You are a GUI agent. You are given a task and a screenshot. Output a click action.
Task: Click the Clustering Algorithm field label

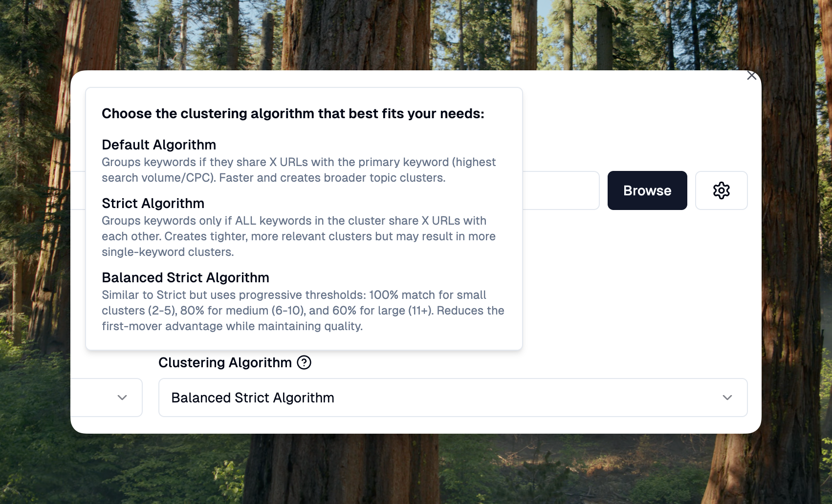(x=225, y=362)
